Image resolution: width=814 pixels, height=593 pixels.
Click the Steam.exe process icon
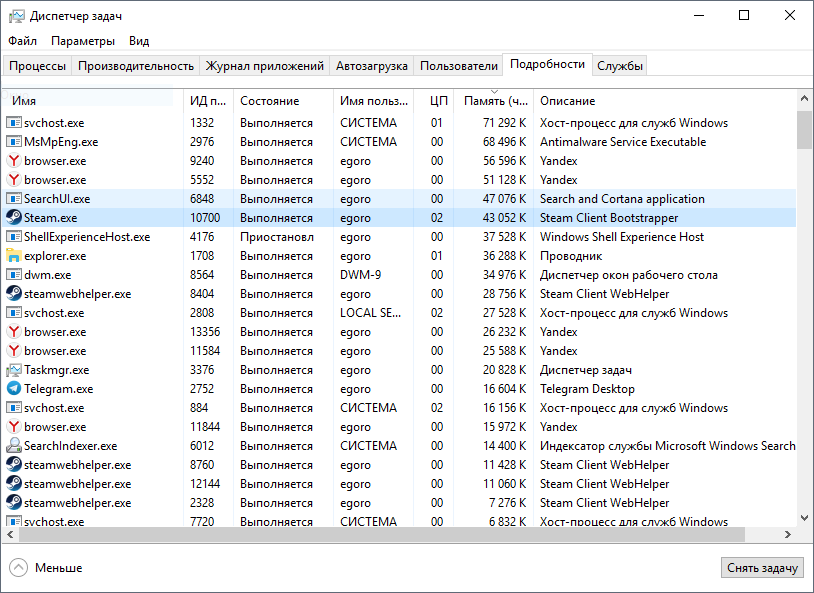coord(14,218)
